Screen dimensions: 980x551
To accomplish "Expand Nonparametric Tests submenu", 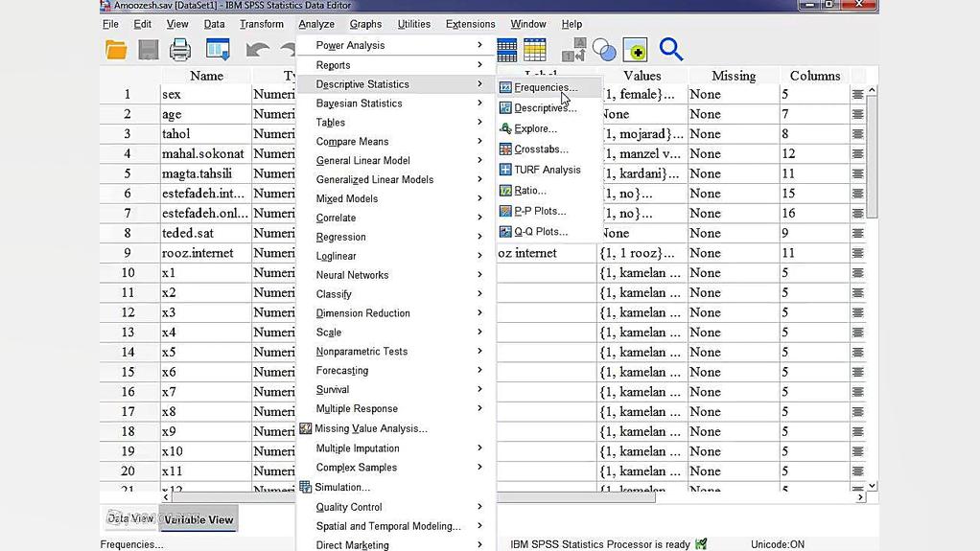I will click(x=479, y=351).
